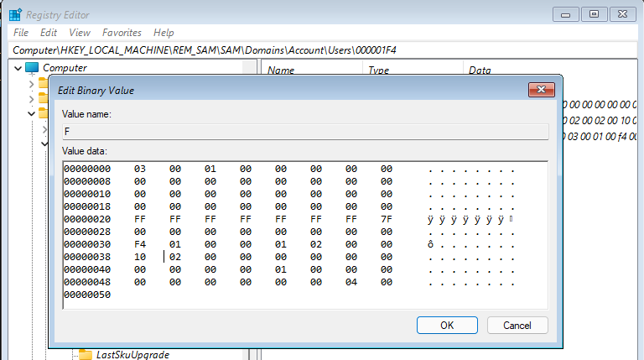The image size is (644, 360).
Task: Open the Favorites menu
Action: click(122, 33)
